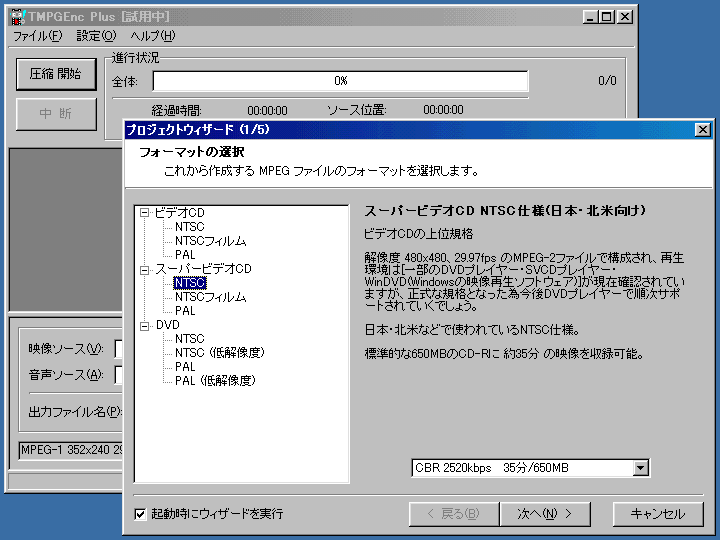The height and width of the screenshot is (540, 720).
Task: Open the ファイル(F) menu
Action: point(38,36)
